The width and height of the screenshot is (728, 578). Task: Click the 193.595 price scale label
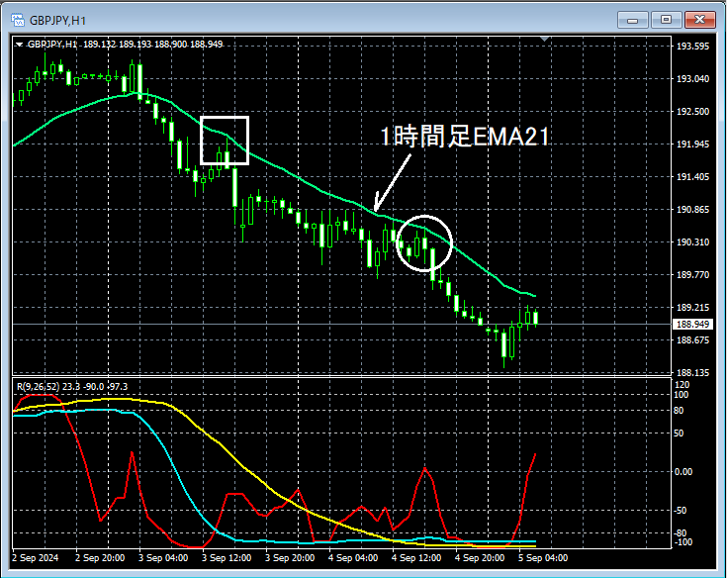pos(692,46)
